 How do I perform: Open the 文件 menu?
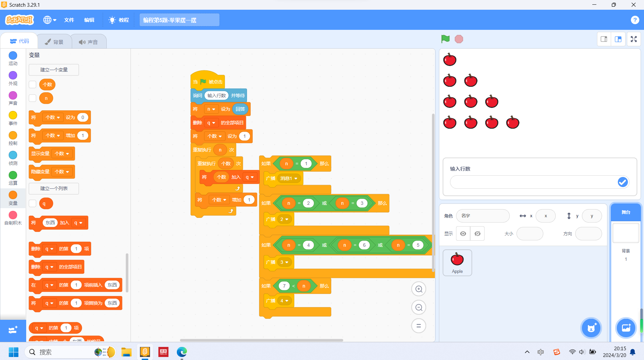coord(69,20)
